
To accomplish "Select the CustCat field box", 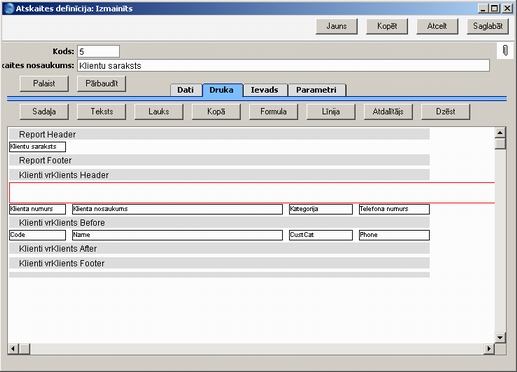I will click(x=321, y=235).
